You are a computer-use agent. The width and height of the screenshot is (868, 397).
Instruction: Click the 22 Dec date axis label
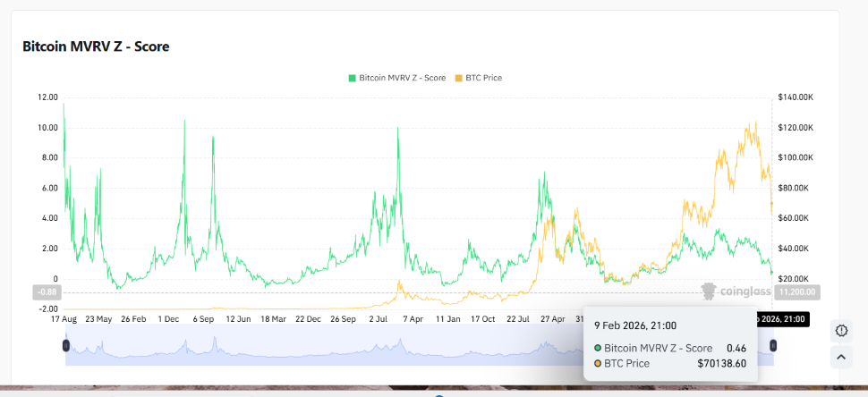click(308, 319)
